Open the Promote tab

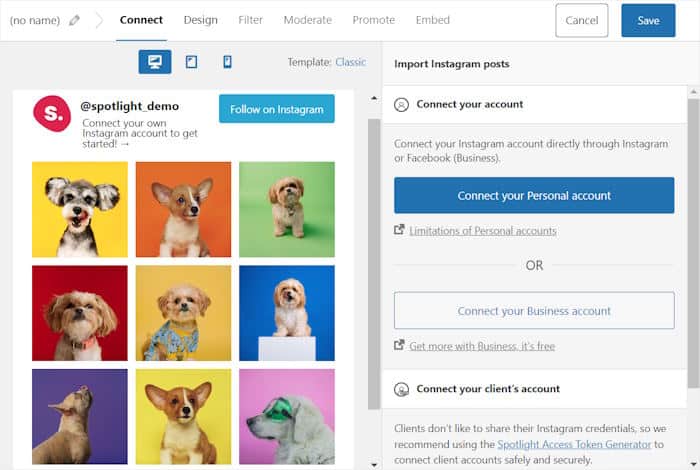[374, 20]
